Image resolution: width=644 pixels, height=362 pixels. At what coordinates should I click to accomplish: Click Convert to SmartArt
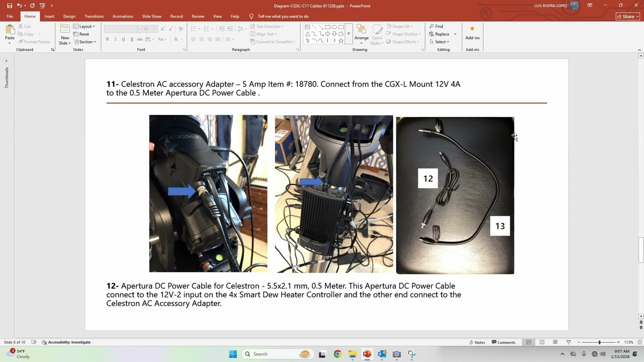point(273,42)
